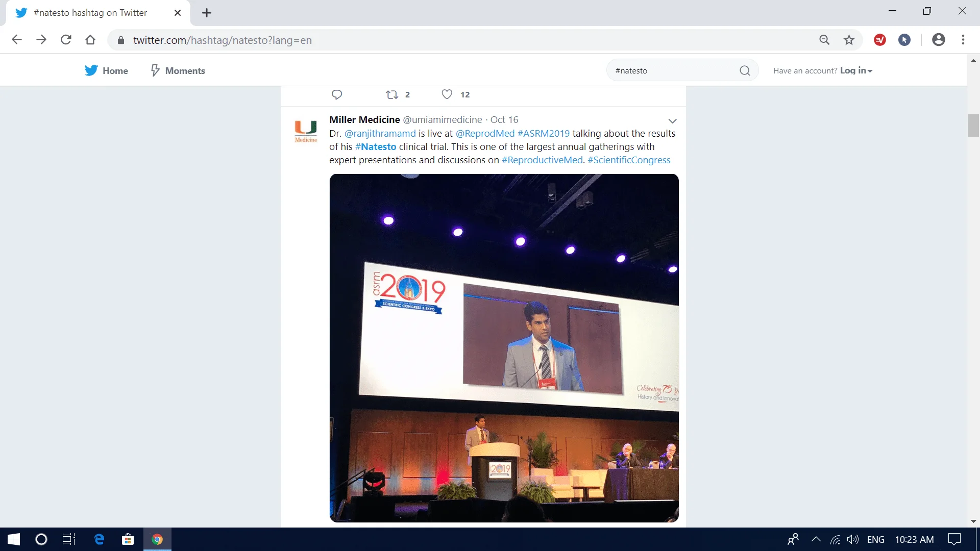
Task: Click the browser forward arrow
Action: 41,40
